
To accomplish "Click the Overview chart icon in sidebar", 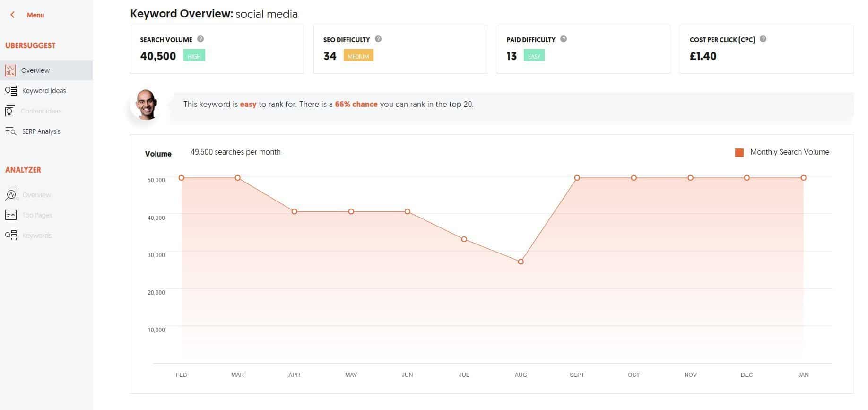I will coord(10,70).
